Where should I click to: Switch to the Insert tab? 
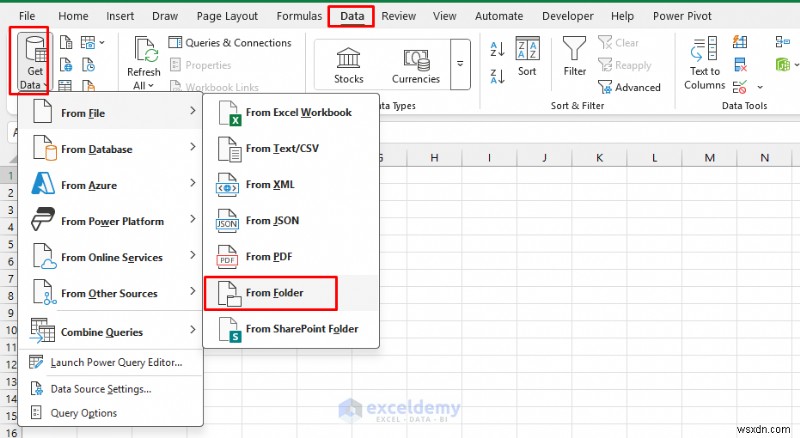point(120,16)
